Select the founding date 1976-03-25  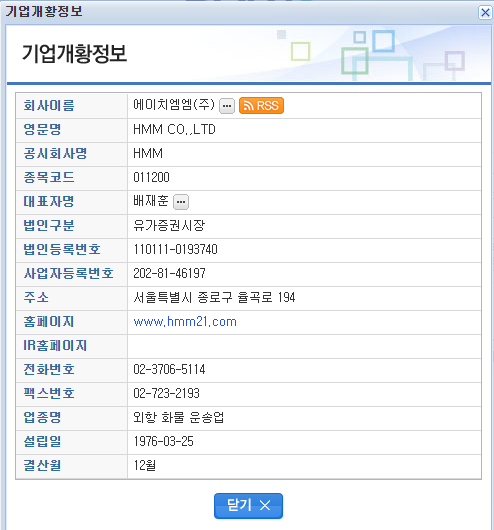tap(163, 441)
